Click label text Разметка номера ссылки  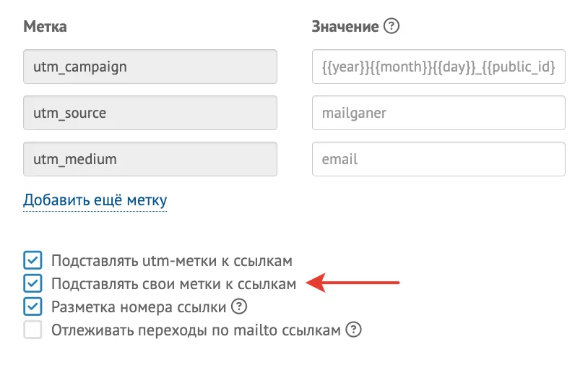pos(139,307)
